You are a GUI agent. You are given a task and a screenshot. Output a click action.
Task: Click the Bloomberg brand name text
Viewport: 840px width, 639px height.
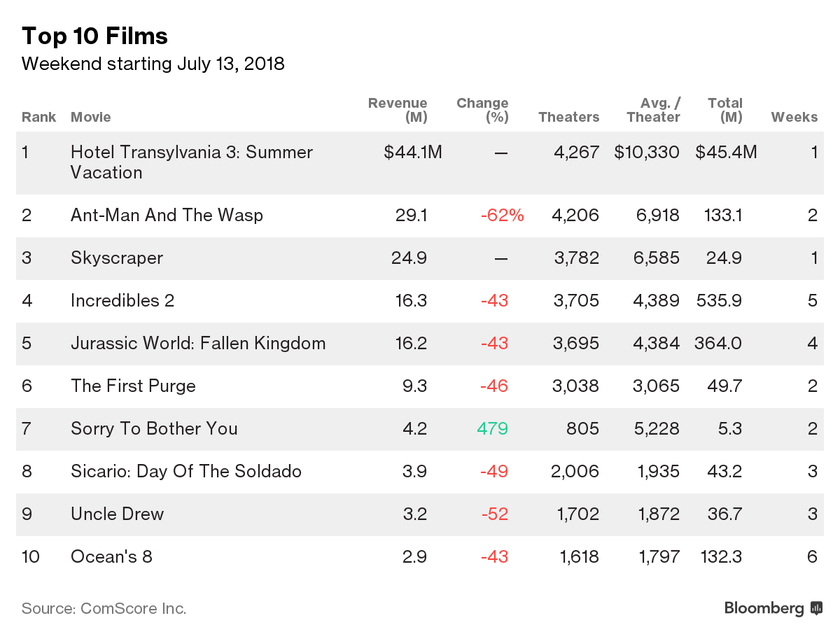764,608
